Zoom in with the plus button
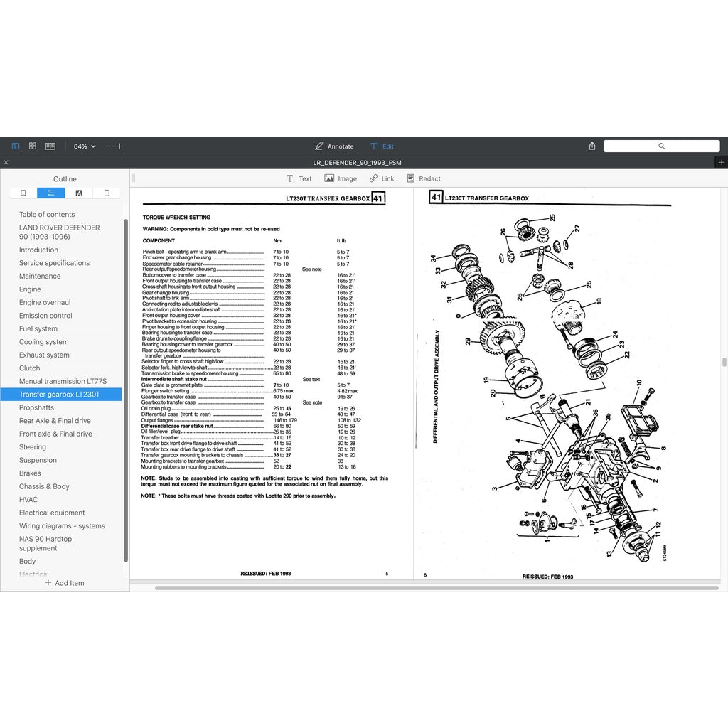728x728 pixels. [119, 146]
